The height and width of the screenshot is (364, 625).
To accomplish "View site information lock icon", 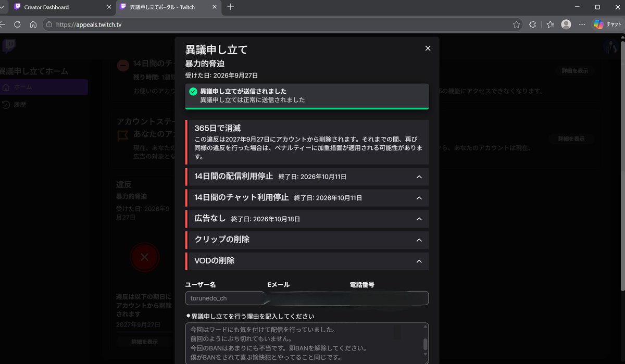I will (x=49, y=24).
